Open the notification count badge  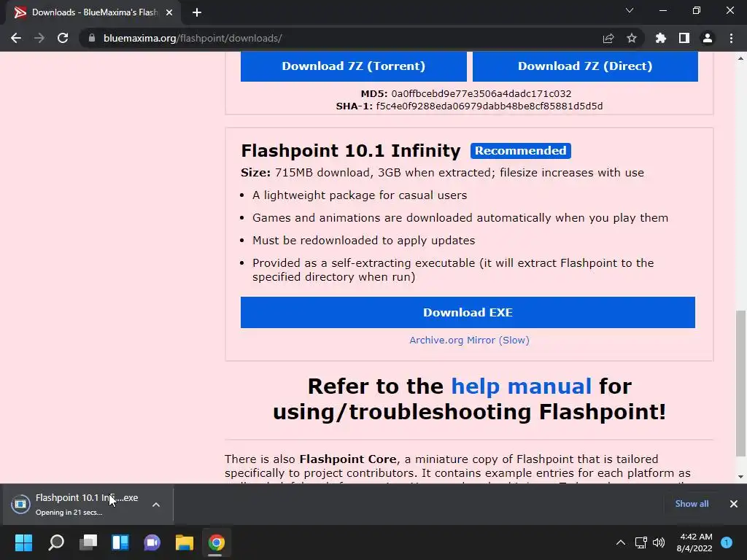click(x=727, y=542)
